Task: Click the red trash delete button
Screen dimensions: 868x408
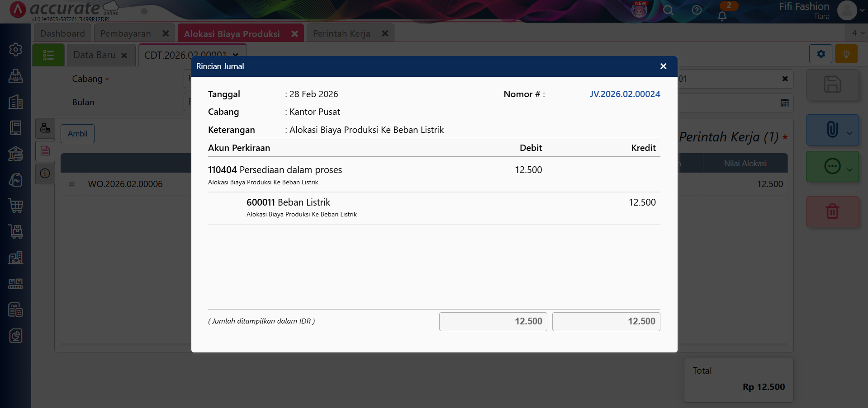Action: click(x=832, y=211)
